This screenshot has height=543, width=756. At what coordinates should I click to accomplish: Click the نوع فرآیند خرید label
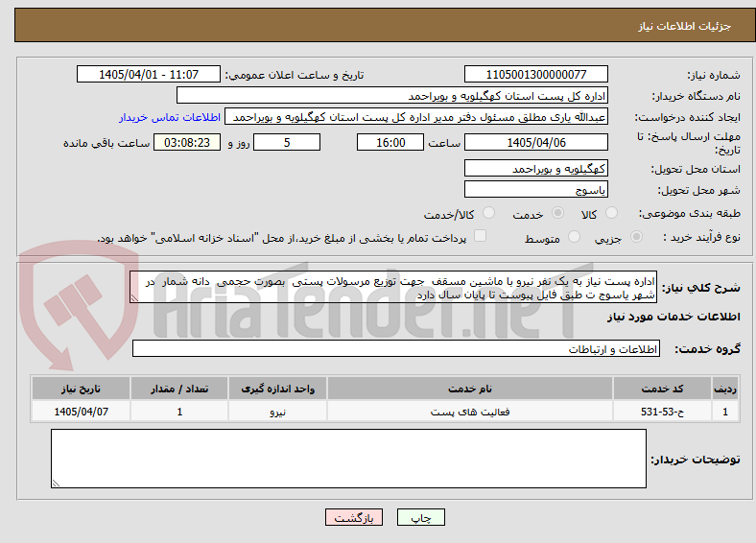click(702, 237)
